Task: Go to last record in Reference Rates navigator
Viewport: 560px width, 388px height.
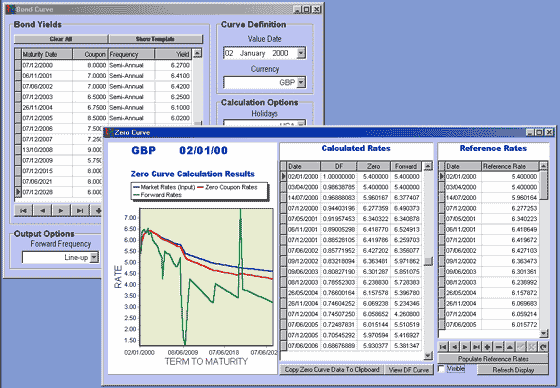Action: (476, 347)
